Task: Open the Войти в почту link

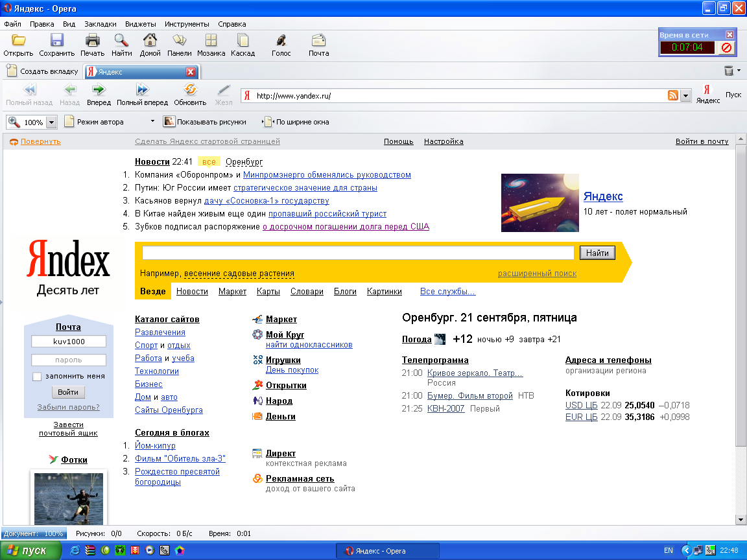Action: click(x=702, y=141)
